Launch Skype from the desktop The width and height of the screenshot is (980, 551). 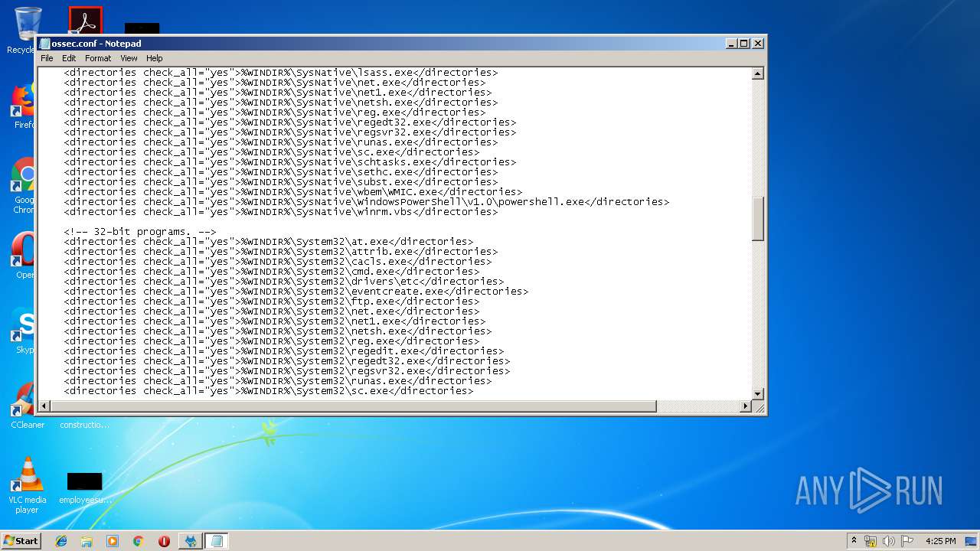point(23,329)
